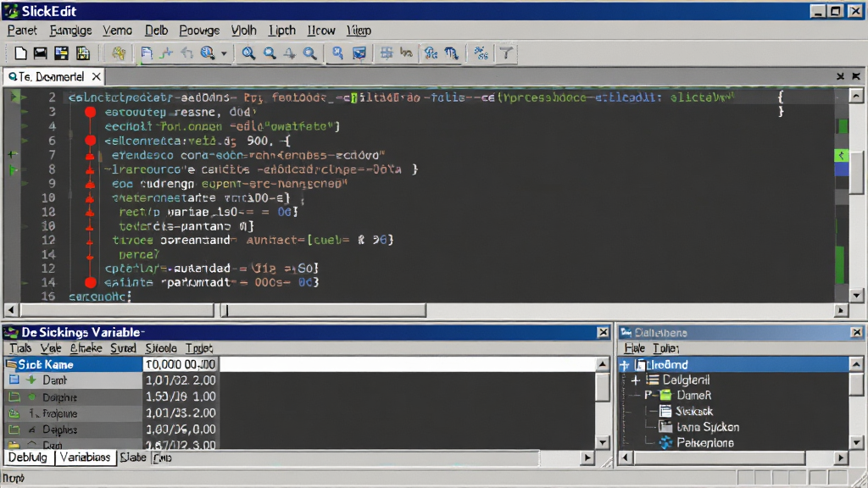Click the monitor screen icon in the toolbar

(359, 53)
